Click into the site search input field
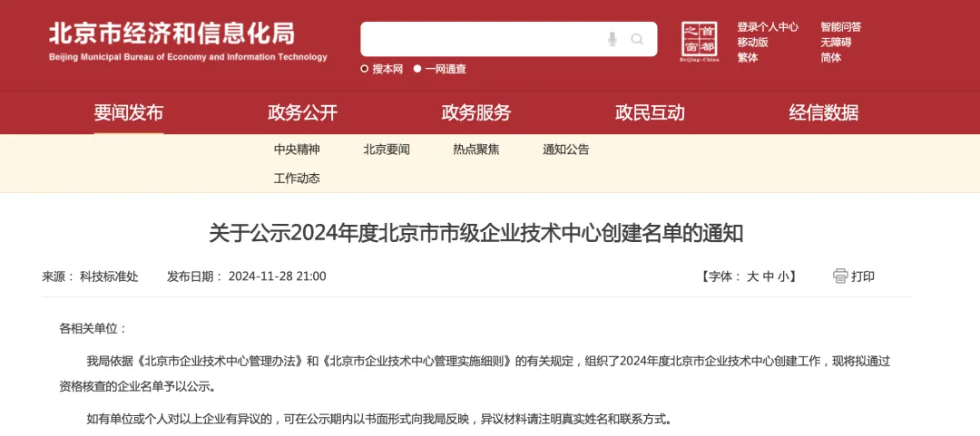 [481, 39]
